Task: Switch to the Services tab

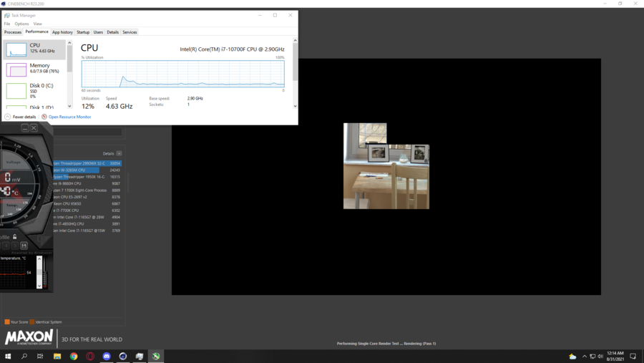Action: click(130, 32)
